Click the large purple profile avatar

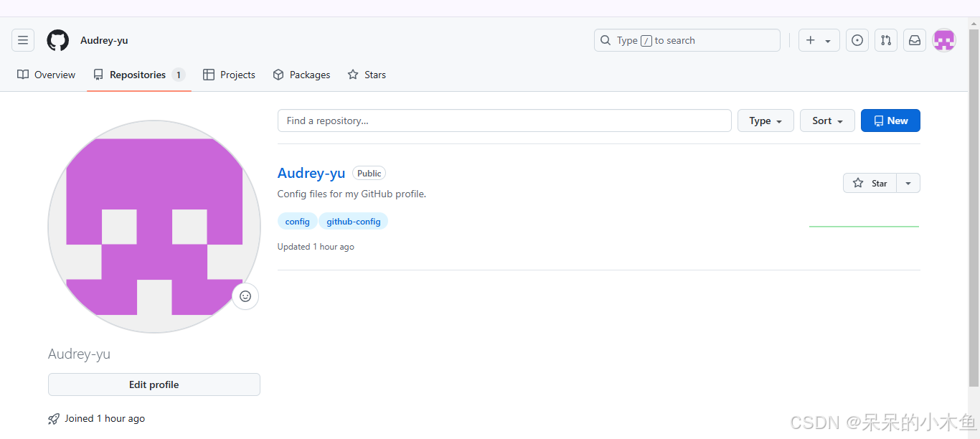[154, 227]
